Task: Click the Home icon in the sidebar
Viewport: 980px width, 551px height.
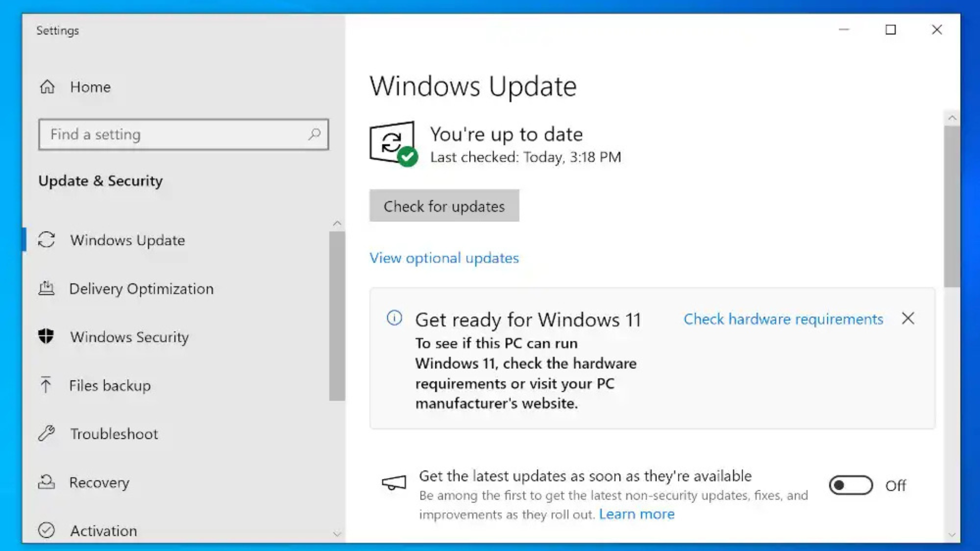Action: pyautogui.click(x=46, y=87)
